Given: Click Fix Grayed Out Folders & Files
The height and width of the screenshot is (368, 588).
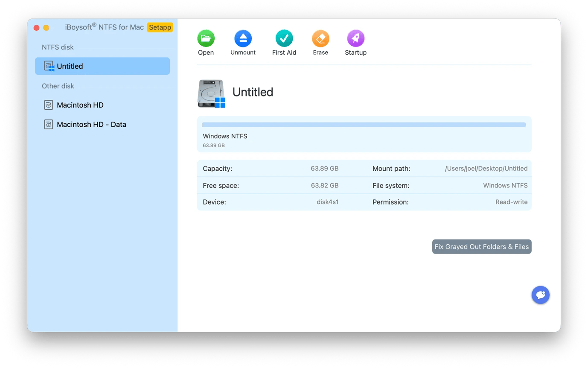Looking at the screenshot, I should tap(482, 247).
